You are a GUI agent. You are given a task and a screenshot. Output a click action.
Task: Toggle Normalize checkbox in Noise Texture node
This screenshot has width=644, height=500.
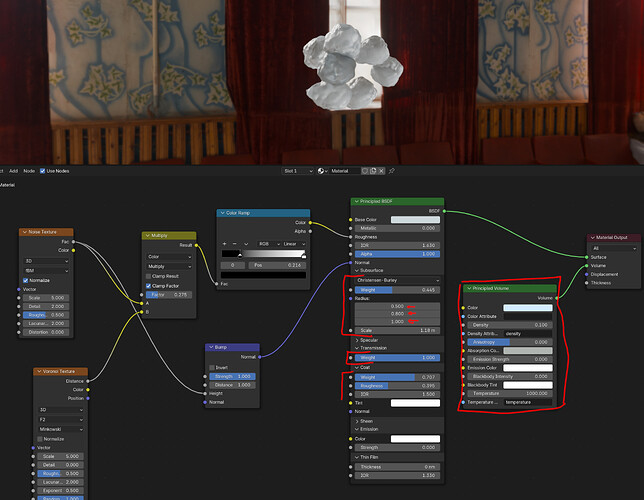[25, 281]
